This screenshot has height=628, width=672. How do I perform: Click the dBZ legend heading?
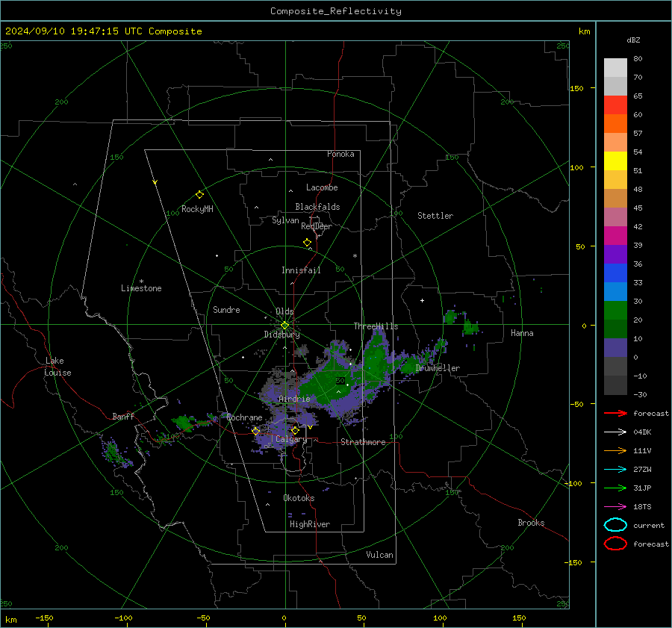point(633,40)
